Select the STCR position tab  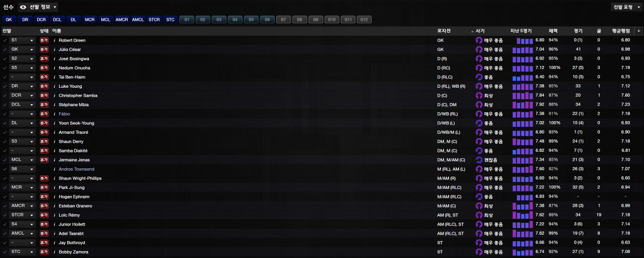[154, 19]
